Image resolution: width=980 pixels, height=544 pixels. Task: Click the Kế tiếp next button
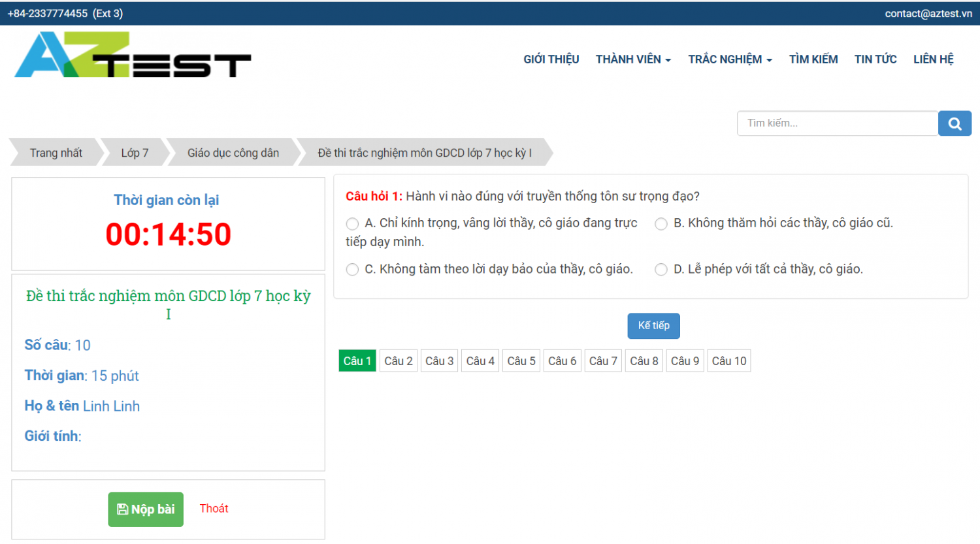pyautogui.click(x=653, y=326)
